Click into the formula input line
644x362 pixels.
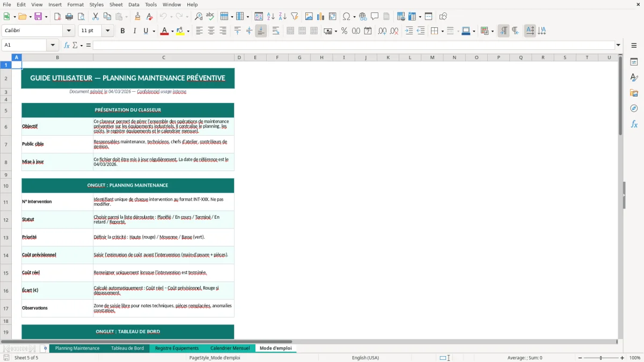point(354,45)
